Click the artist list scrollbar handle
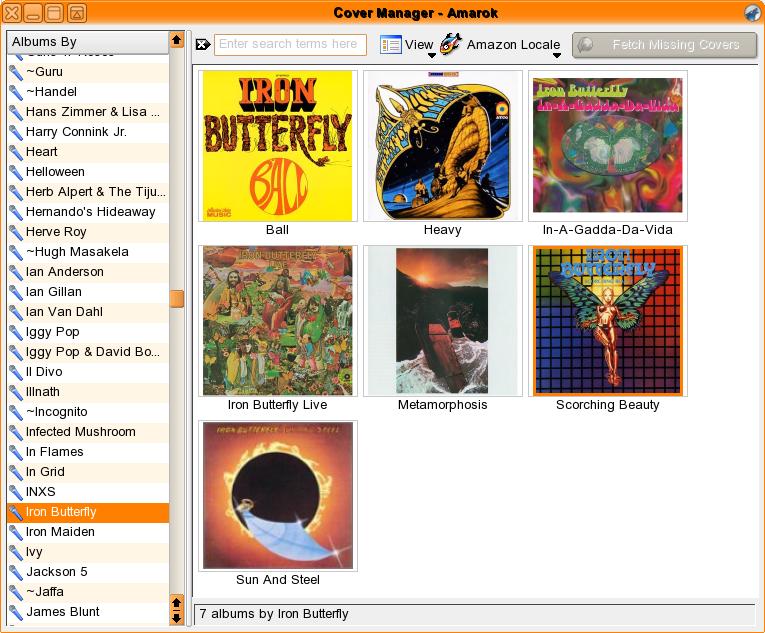765x633 pixels. (x=177, y=299)
